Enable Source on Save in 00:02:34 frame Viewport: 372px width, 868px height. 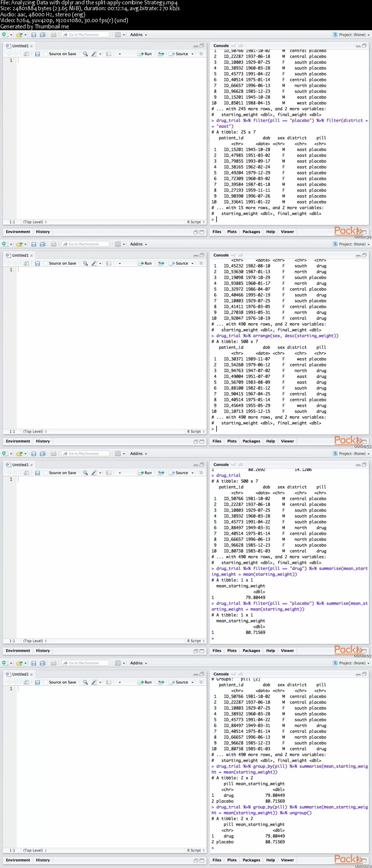(x=46, y=54)
